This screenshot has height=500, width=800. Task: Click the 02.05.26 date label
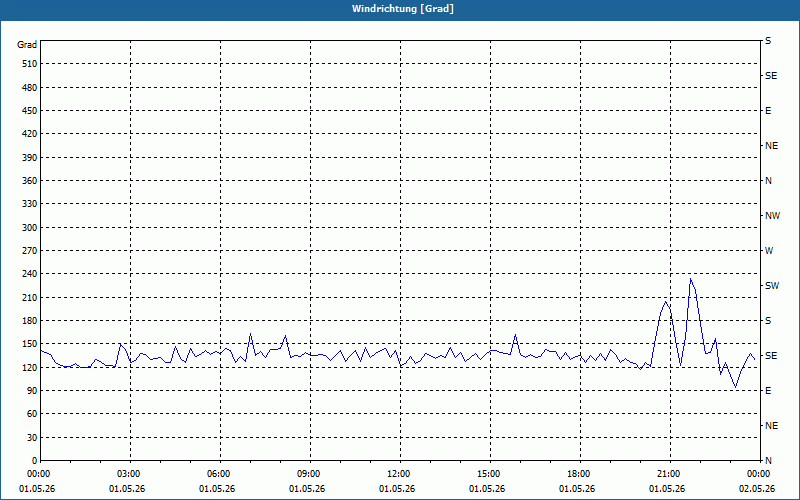[x=757, y=489]
